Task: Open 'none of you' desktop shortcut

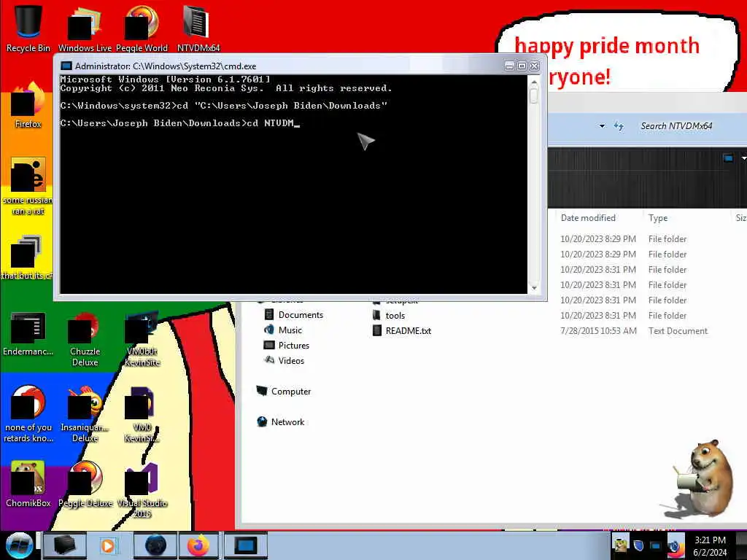Action: (x=28, y=413)
